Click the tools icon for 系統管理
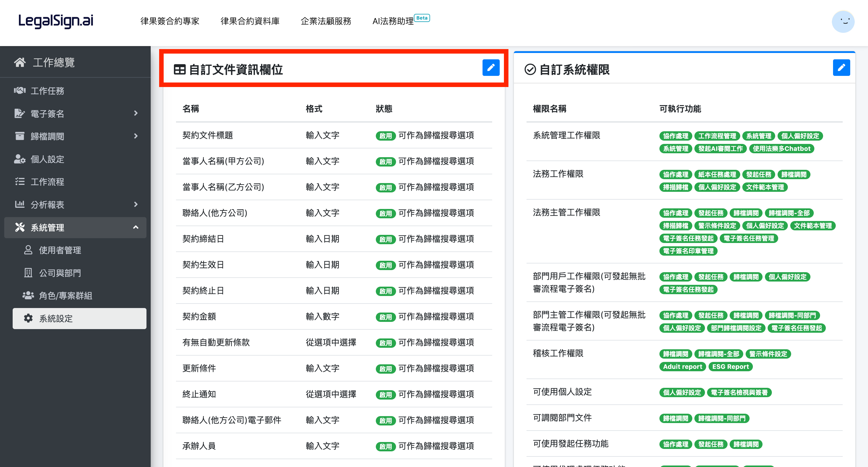868x467 pixels. coord(20,227)
